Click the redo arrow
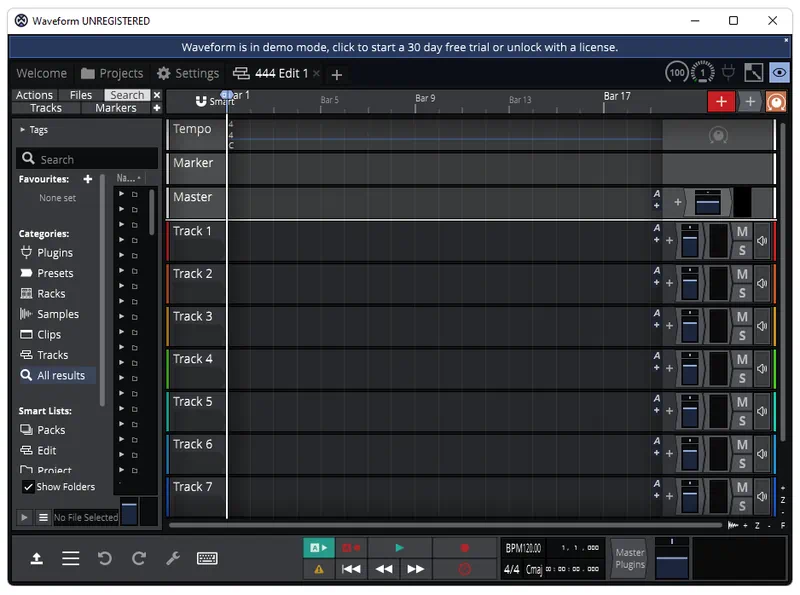Screen dimensions: 800x595 click(x=139, y=559)
